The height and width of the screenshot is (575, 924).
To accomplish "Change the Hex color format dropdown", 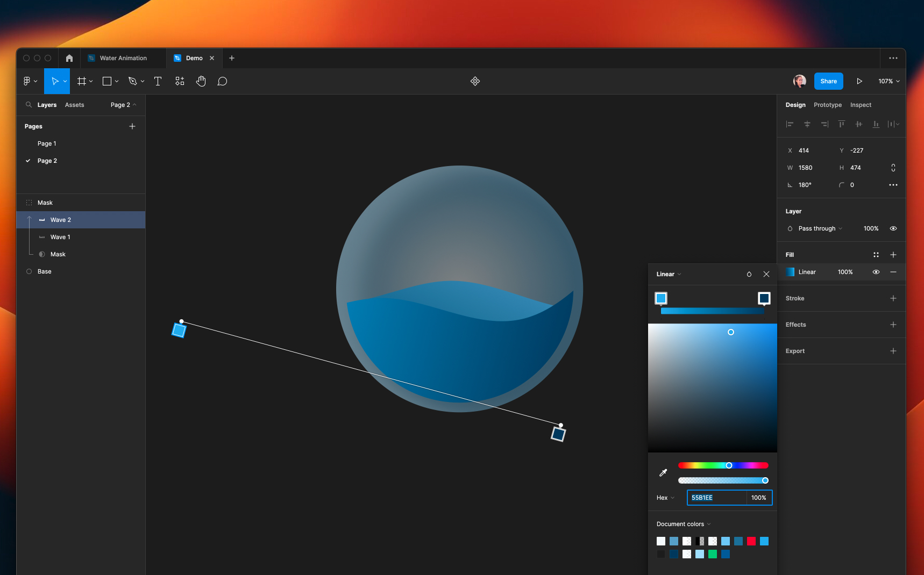I will pos(665,498).
